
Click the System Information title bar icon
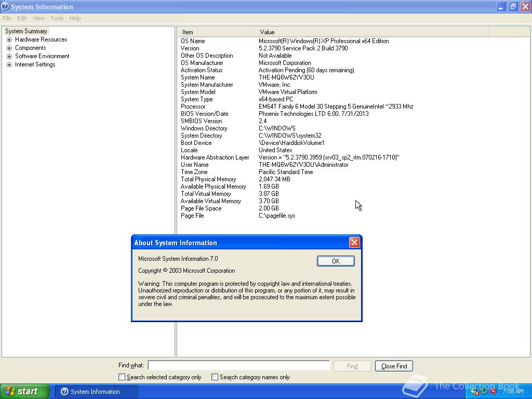(x=5, y=6)
